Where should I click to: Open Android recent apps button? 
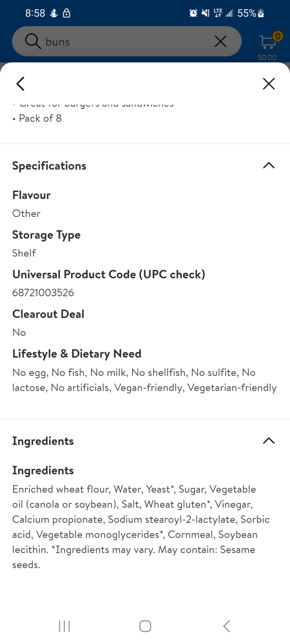(x=64, y=626)
